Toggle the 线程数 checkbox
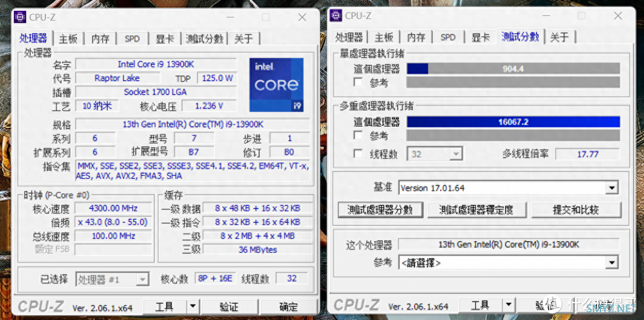This screenshot has height=320, width=644. (x=358, y=154)
